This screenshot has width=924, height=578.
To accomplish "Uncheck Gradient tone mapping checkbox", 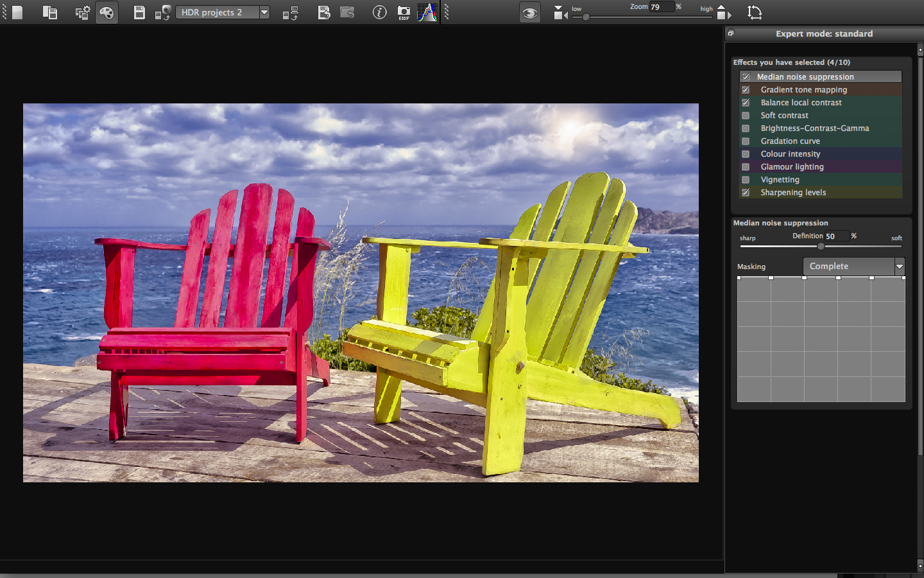I will pos(746,89).
